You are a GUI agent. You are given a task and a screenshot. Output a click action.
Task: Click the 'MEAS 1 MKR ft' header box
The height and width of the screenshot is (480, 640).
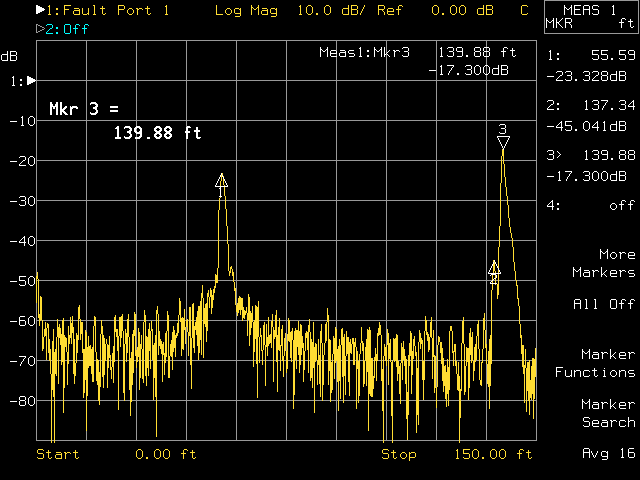click(591, 17)
